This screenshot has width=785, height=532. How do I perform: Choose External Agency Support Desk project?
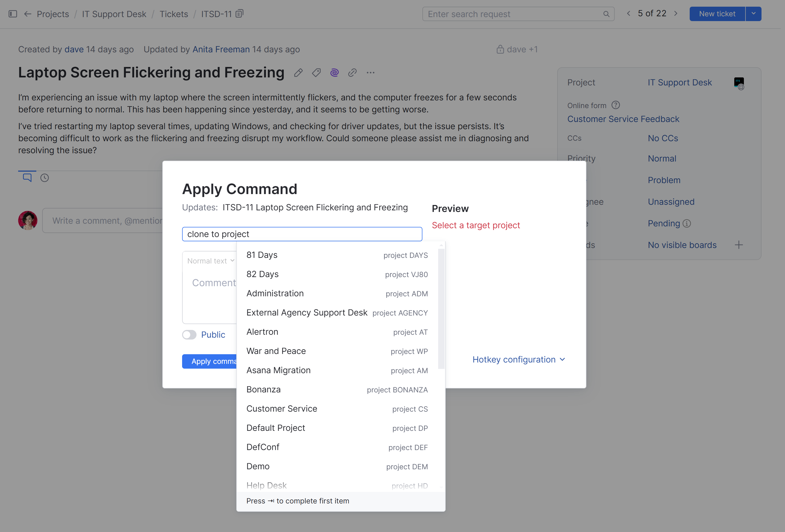(307, 312)
